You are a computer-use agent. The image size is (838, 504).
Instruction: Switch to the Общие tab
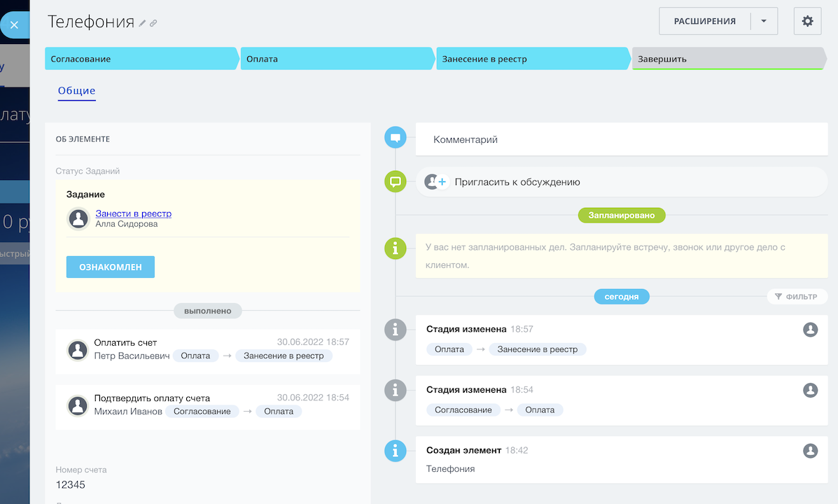coord(76,90)
